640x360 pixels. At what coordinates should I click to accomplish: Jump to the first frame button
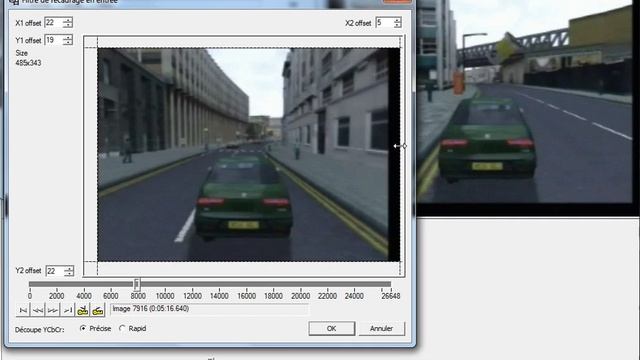(x=23, y=311)
